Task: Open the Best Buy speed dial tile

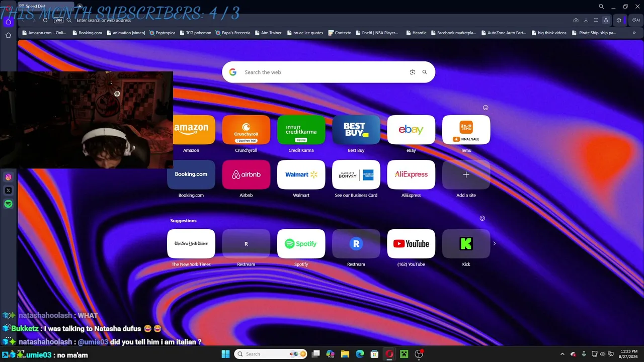Action: (356, 130)
